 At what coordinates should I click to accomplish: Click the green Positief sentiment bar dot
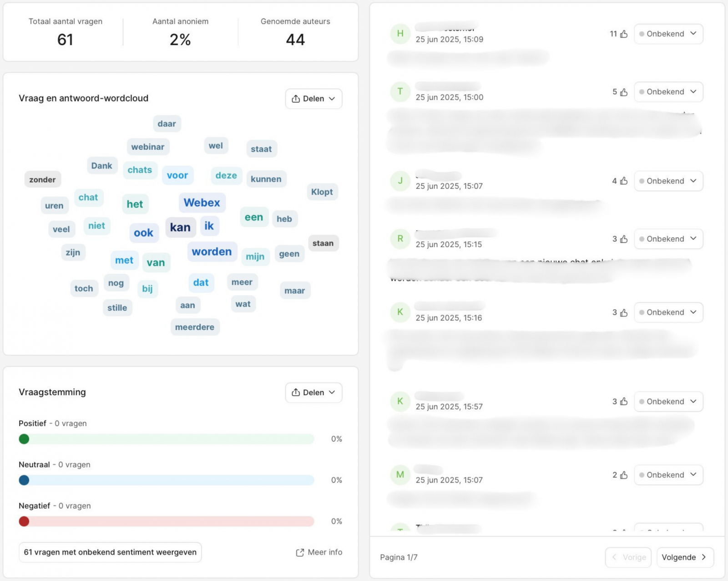coord(24,439)
